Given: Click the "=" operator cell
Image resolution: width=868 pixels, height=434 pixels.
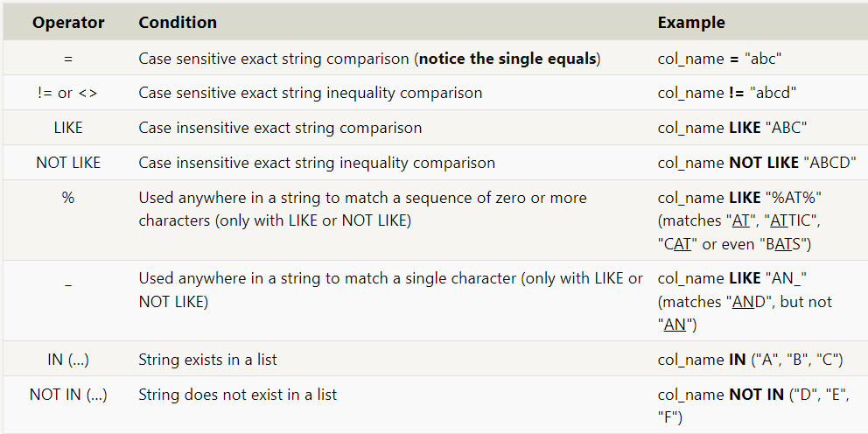Looking at the screenshot, I should 68,59.
